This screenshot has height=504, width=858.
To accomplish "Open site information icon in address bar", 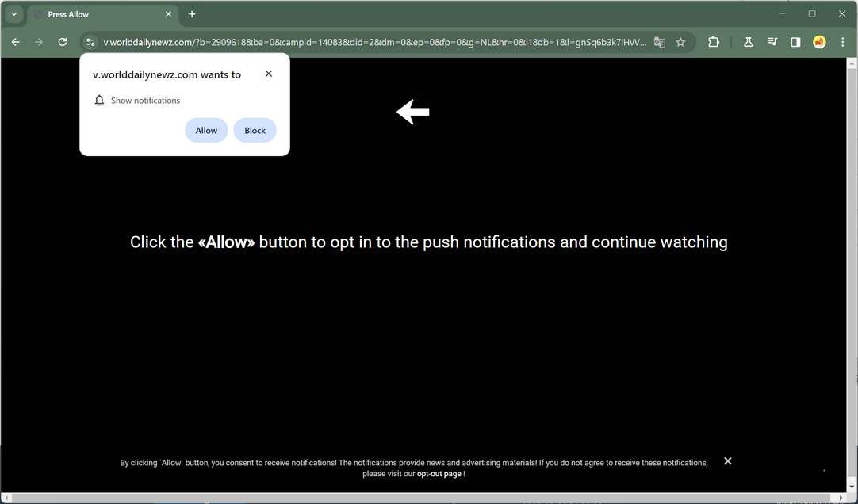I will pyautogui.click(x=90, y=42).
